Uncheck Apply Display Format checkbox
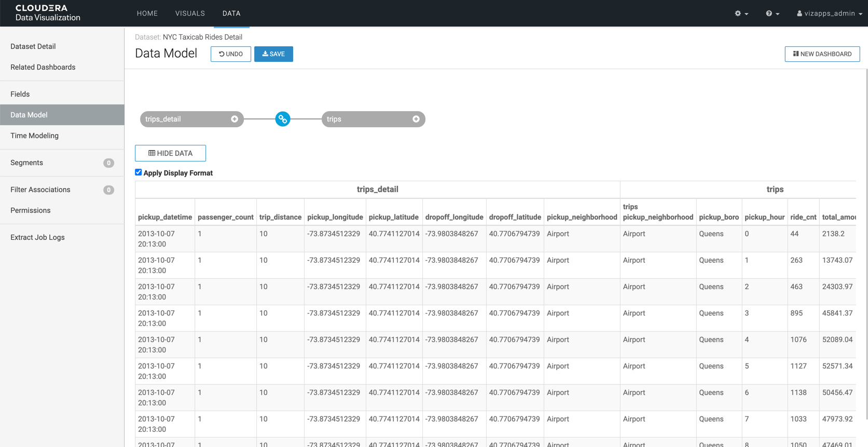 (x=139, y=172)
